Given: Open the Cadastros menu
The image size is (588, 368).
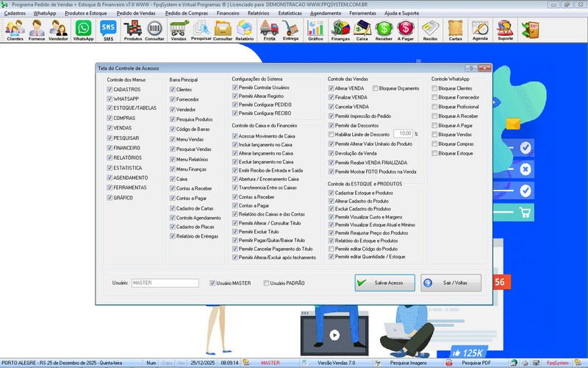Looking at the screenshot, I should [15, 13].
